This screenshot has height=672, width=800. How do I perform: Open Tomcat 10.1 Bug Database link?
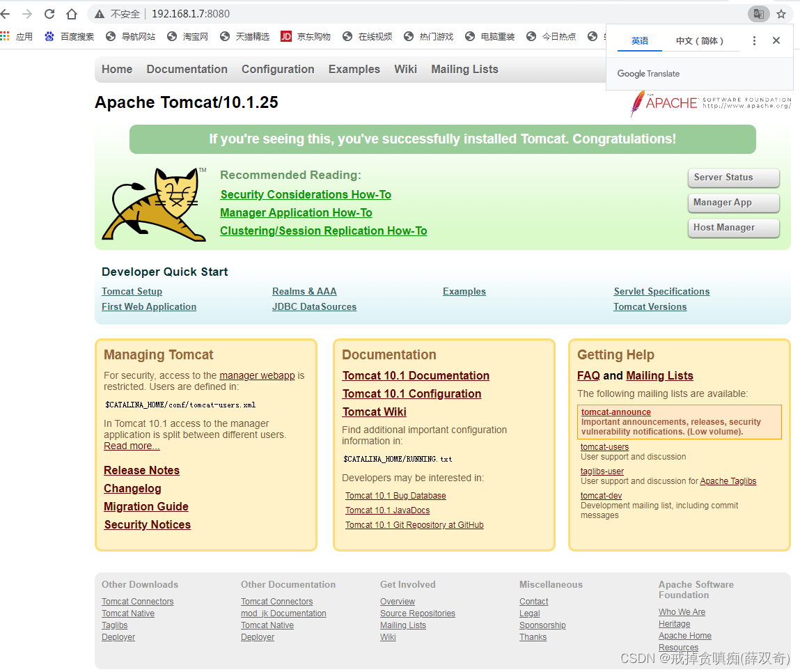(395, 496)
